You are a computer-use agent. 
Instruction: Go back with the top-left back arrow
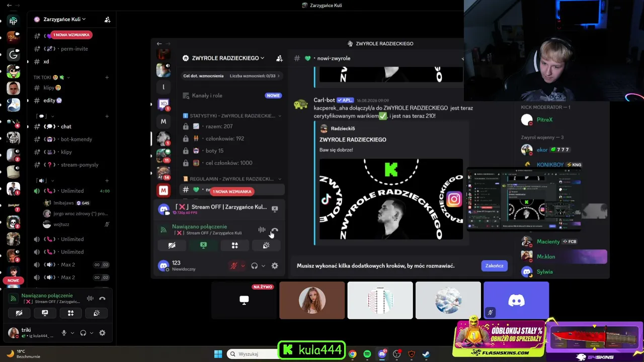coord(9,6)
